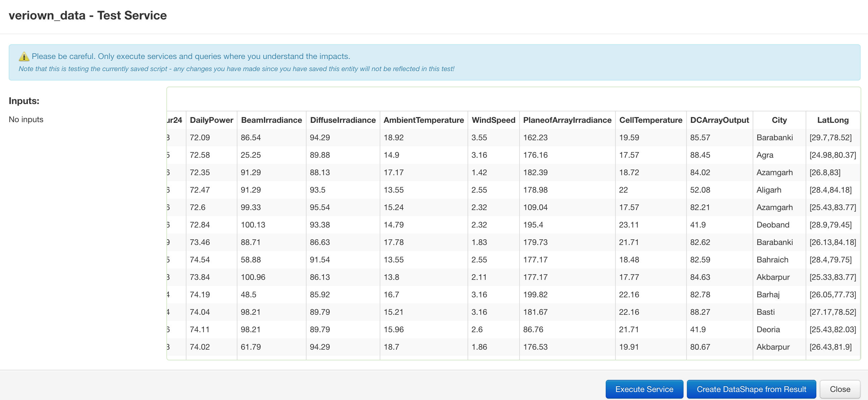Click the 'No inputs' text
The height and width of the screenshot is (400, 868).
[x=26, y=119]
